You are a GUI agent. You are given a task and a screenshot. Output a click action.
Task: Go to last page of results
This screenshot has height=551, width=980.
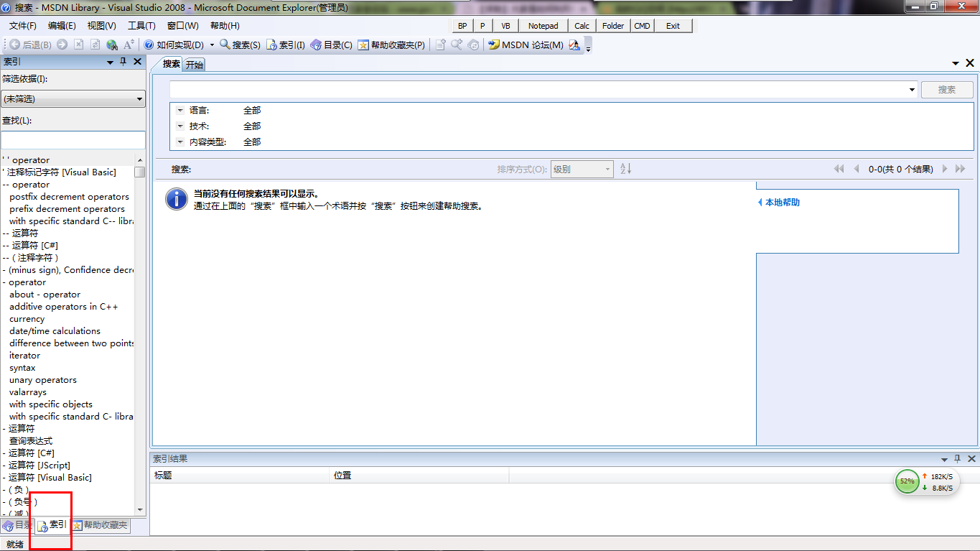coord(961,169)
